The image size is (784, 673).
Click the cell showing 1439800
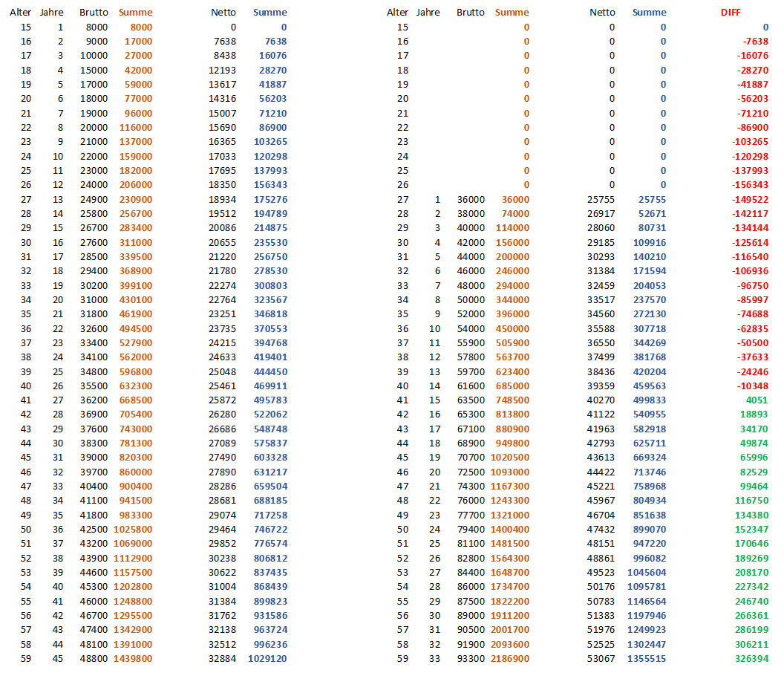[x=133, y=658]
